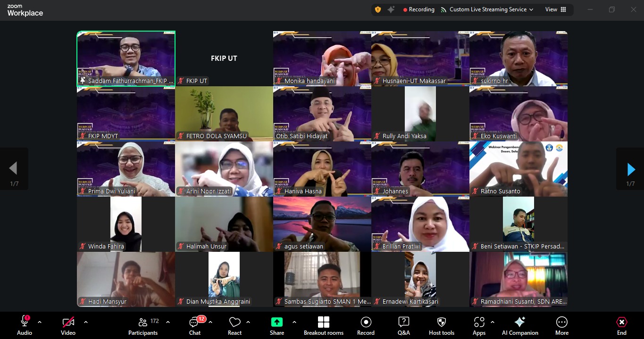Open the More options menu
Screen dimensions: 644x339
click(561, 325)
